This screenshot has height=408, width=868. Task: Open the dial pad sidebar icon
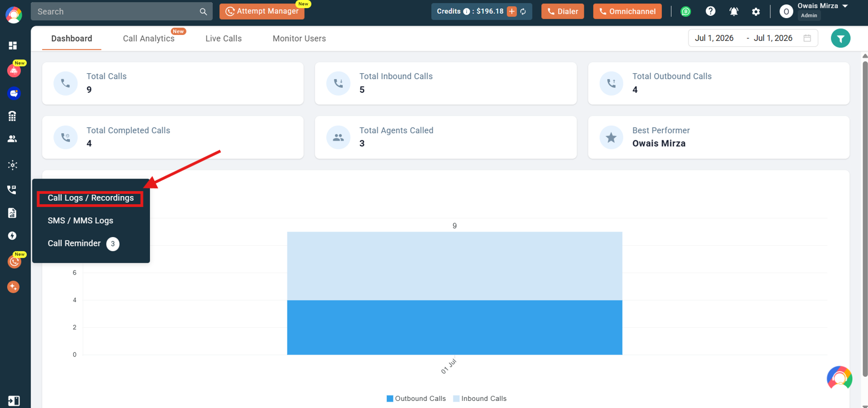coord(13,116)
